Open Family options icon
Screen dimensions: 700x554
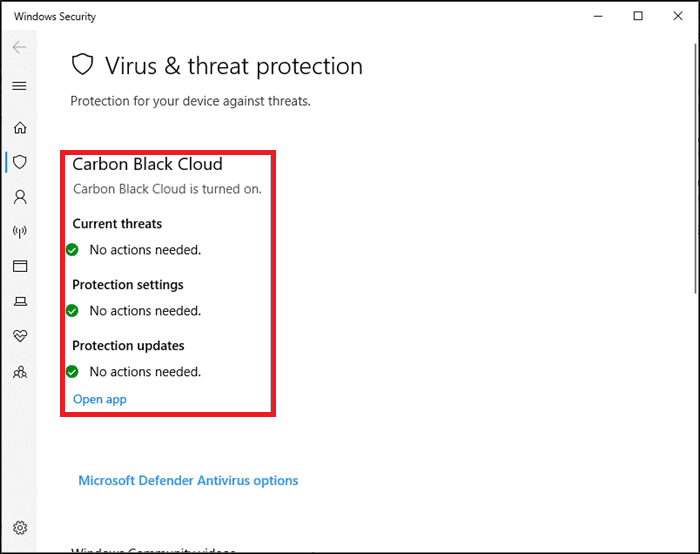[19, 371]
